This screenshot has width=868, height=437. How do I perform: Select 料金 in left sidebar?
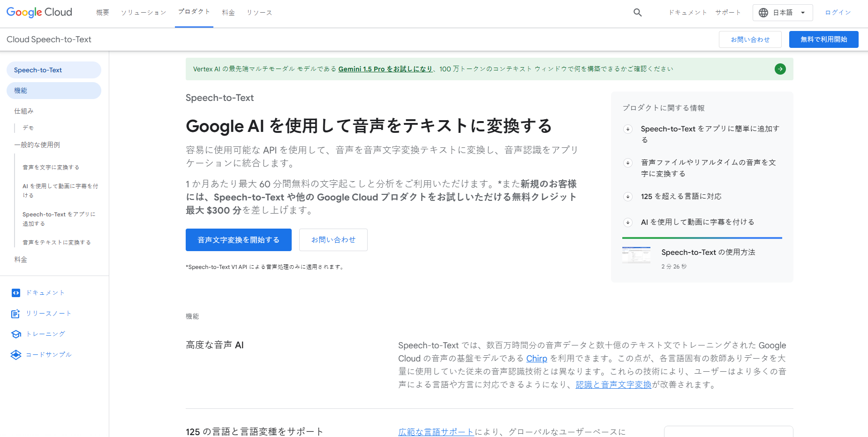[x=21, y=260]
